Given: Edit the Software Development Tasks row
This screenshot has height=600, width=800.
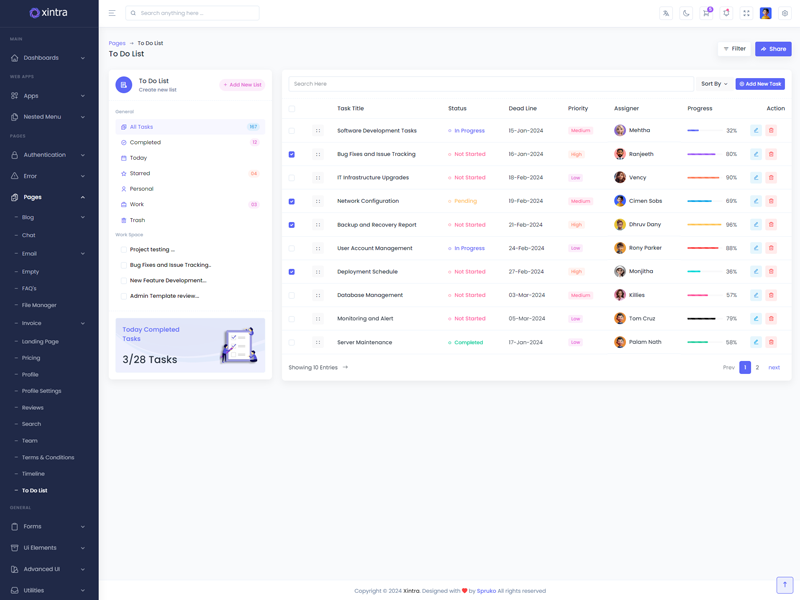Looking at the screenshot, I should coord(756,131).
